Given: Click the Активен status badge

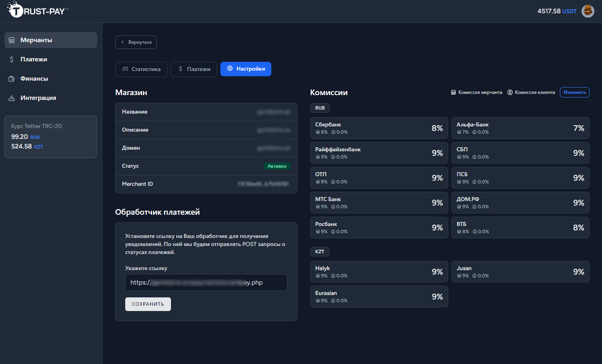Looking at the screenshot, I should pyautogui.click(x=277, y=166).
